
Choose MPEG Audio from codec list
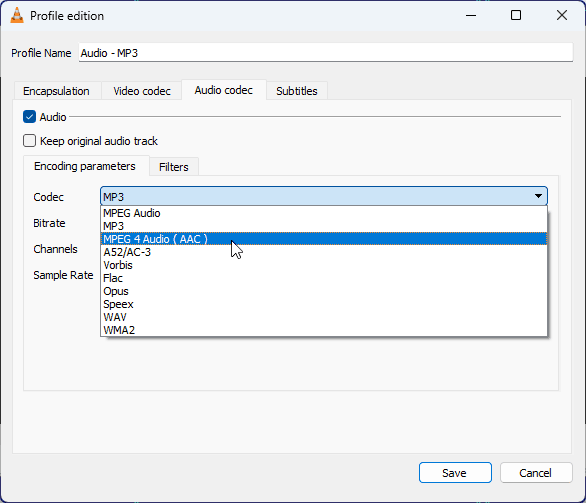pos(324,213)
